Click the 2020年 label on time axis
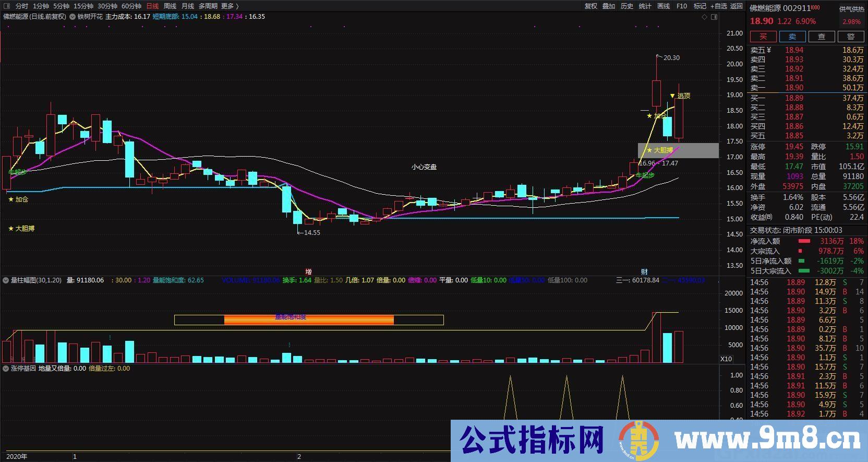This screenshot has height=462, width=868. (x=17, y=457)
